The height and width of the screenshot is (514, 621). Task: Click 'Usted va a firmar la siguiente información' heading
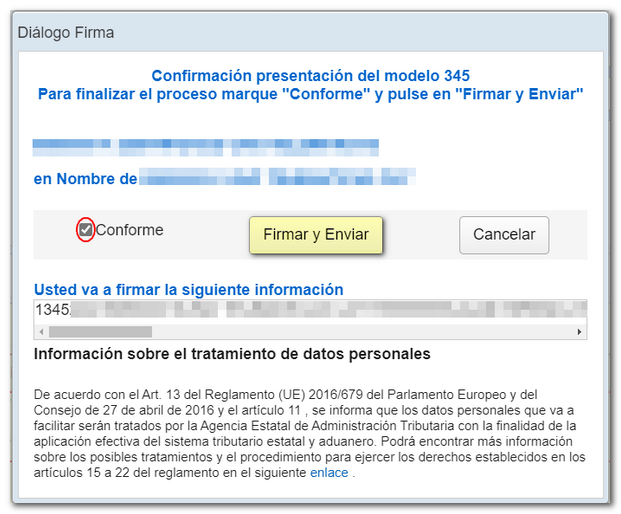point(189,289)
